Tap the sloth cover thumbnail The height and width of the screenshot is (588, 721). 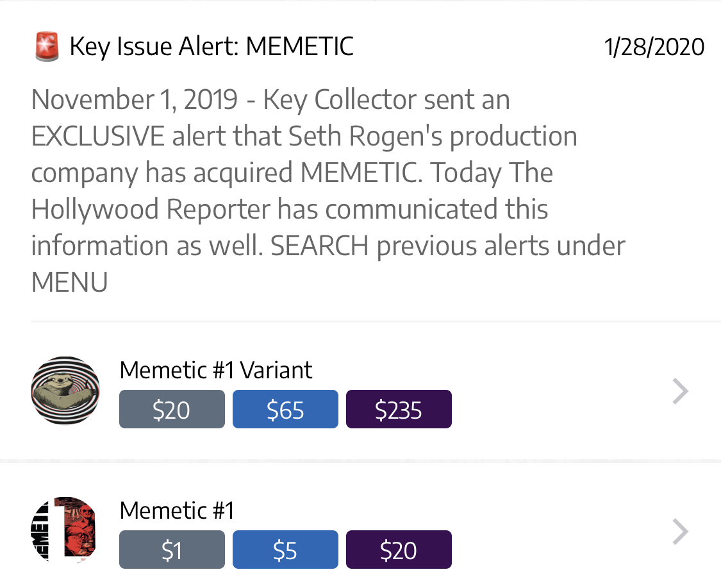[65, 391]
